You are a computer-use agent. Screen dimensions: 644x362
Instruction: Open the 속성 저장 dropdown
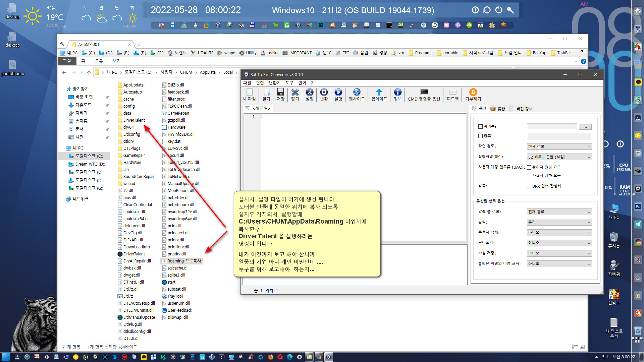(x=559, y=253)
